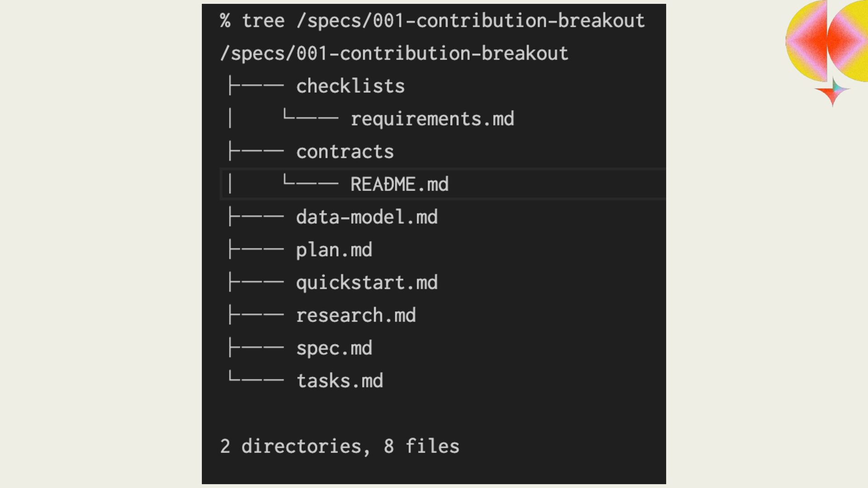The height and width of the screenshot is (488, 868).
Task: Click the '2 directories, 8 files' summary
Action: click(340, 446)
